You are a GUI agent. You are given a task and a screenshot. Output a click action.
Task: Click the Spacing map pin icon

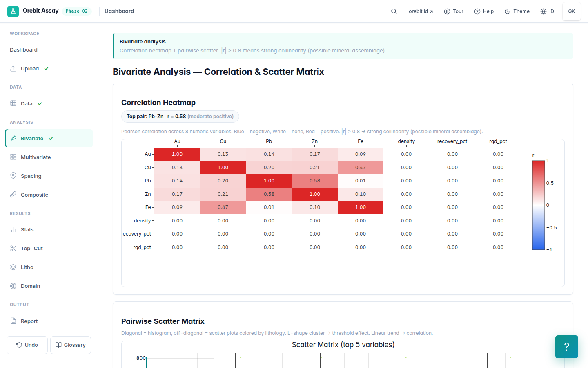coord(13,176)
